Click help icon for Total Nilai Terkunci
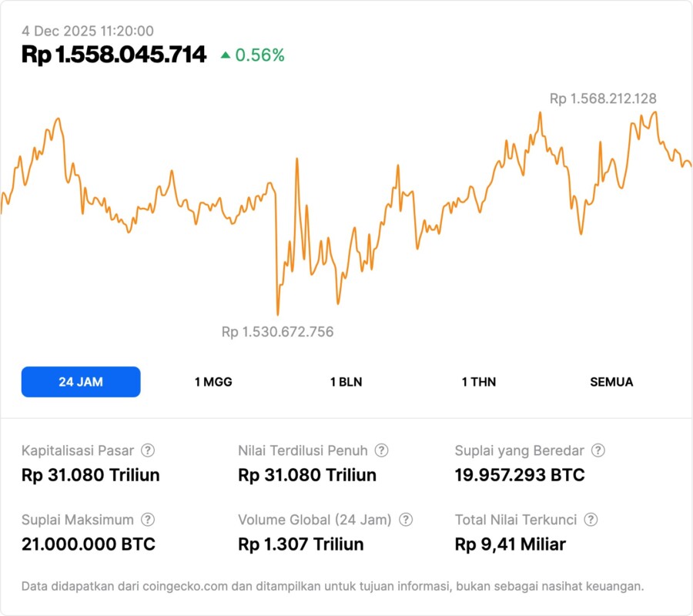The height and width of the screenshot is (616, 693). pos(591,520)
